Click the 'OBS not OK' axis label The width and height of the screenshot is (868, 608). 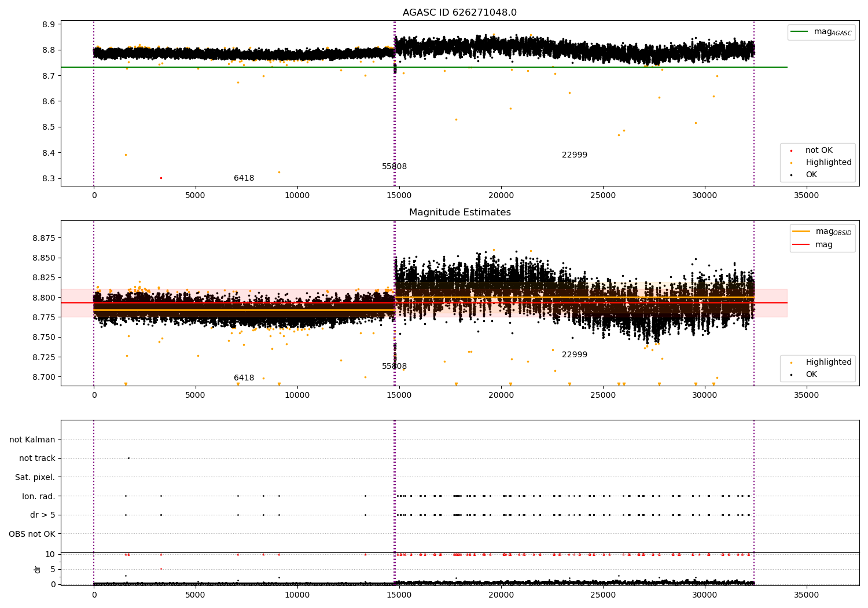pyautogui.click(x=32, y=534)
